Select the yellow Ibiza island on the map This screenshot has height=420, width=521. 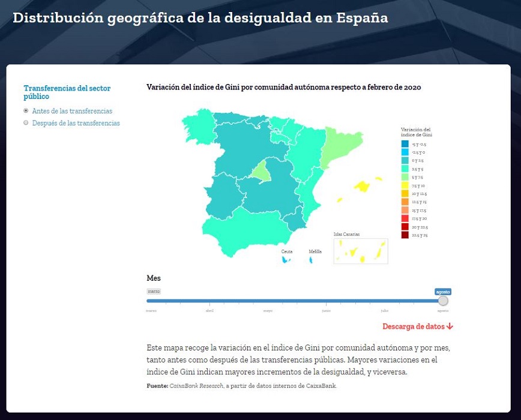coord(340,200)
